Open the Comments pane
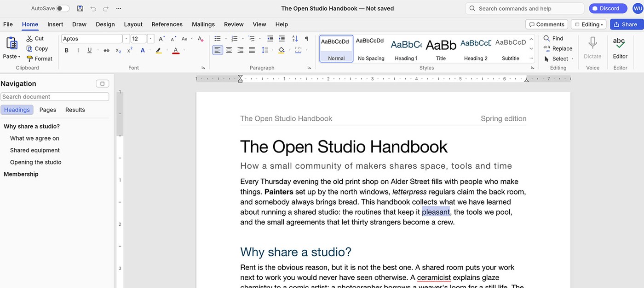Viewport: 644px width, 288px height. 546,24
